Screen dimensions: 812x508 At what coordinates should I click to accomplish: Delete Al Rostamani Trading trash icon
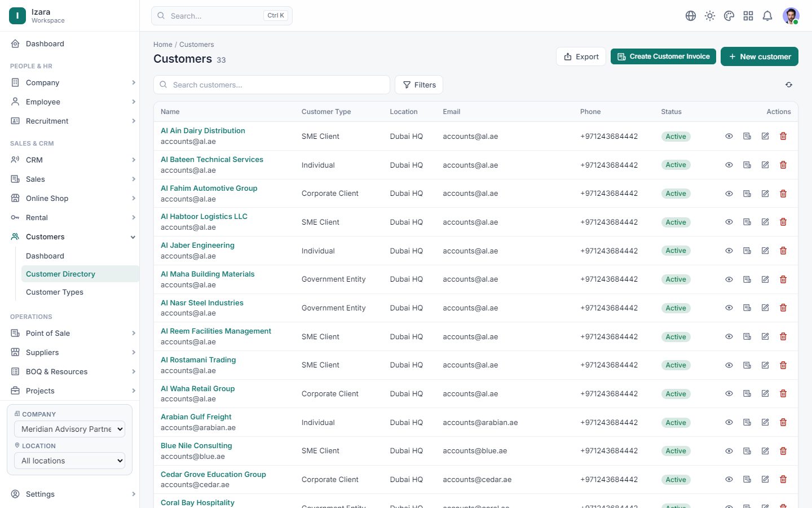click(783, 365)
